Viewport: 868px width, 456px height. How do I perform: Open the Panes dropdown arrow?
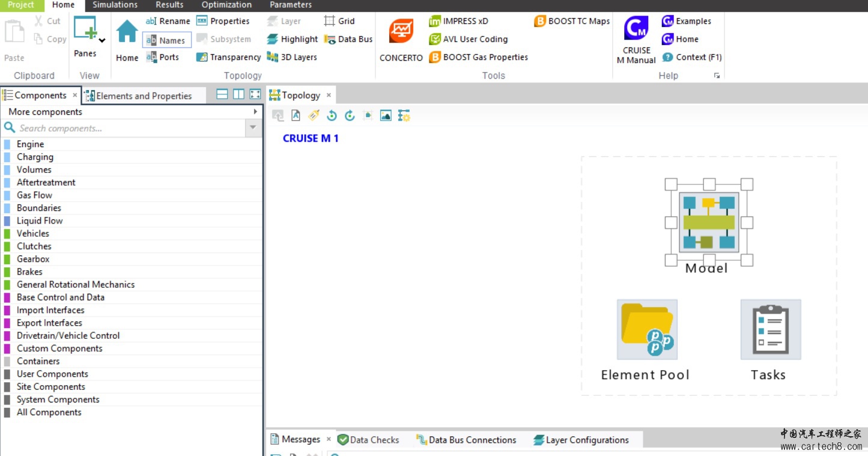(102, 41)
